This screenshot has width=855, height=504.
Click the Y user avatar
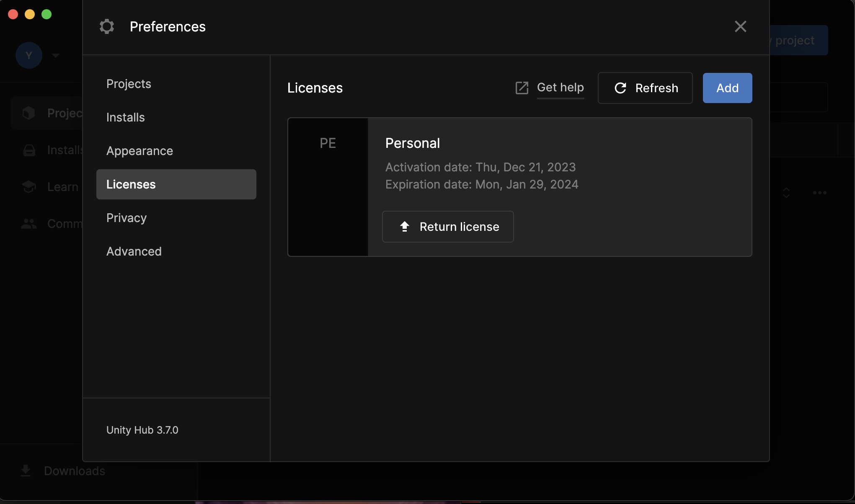click(29, 55)
